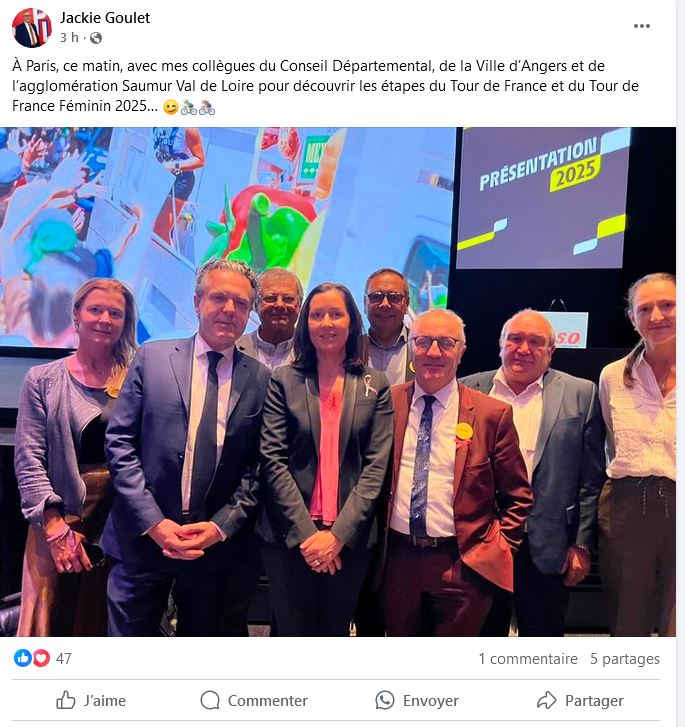Click the blue like reaction icon
The height and width of the screenshot is (727, 685).
(x=22, y=658)
